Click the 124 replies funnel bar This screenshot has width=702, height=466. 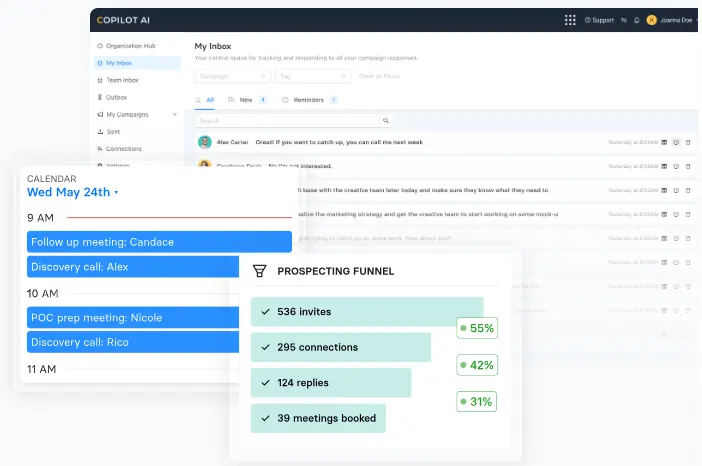coord(330,383)
